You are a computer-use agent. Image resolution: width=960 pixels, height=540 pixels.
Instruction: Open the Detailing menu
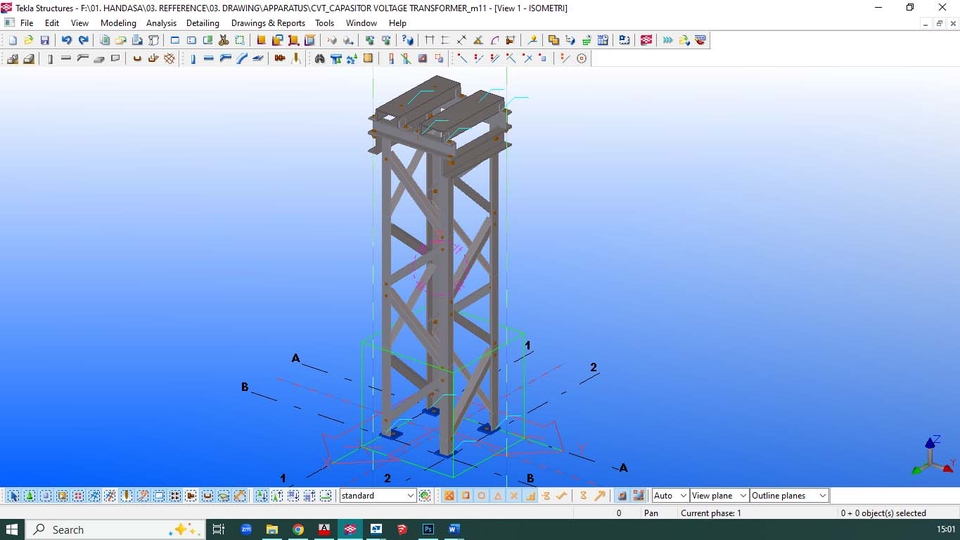(203, 23)
